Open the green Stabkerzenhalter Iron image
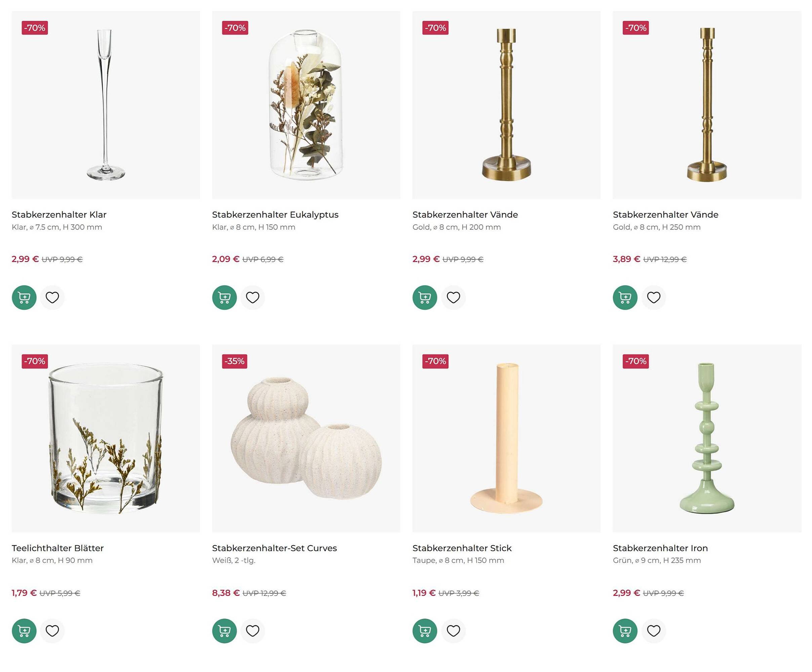The image size is (812, 672). click(x=706, y=438)
